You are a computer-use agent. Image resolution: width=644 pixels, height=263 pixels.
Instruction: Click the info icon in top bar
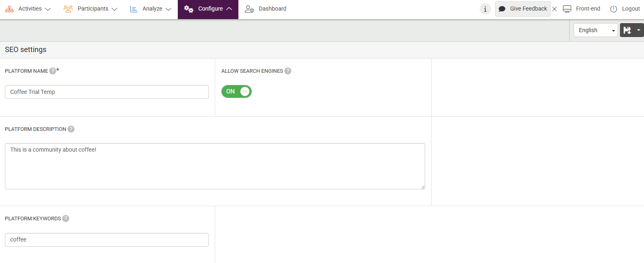click(x=485, y=9)
